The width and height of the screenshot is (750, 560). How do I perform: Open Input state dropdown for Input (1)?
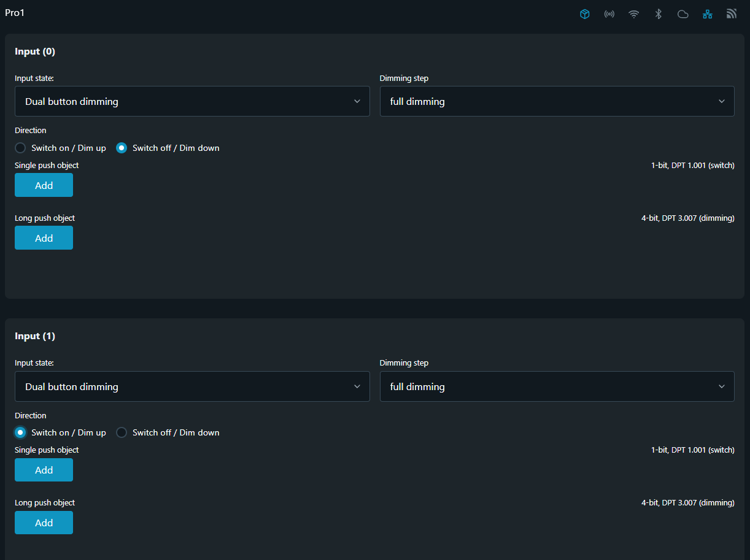coord(192,386)
